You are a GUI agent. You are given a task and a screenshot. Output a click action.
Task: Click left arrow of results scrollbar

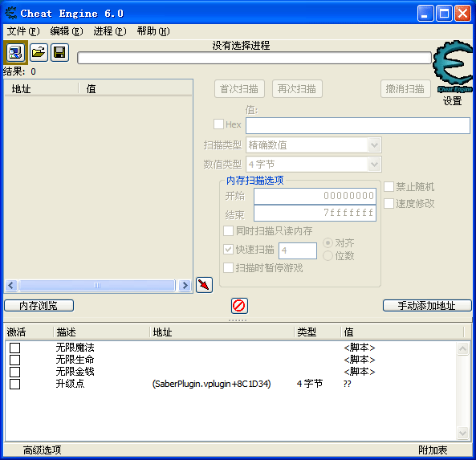11,286
